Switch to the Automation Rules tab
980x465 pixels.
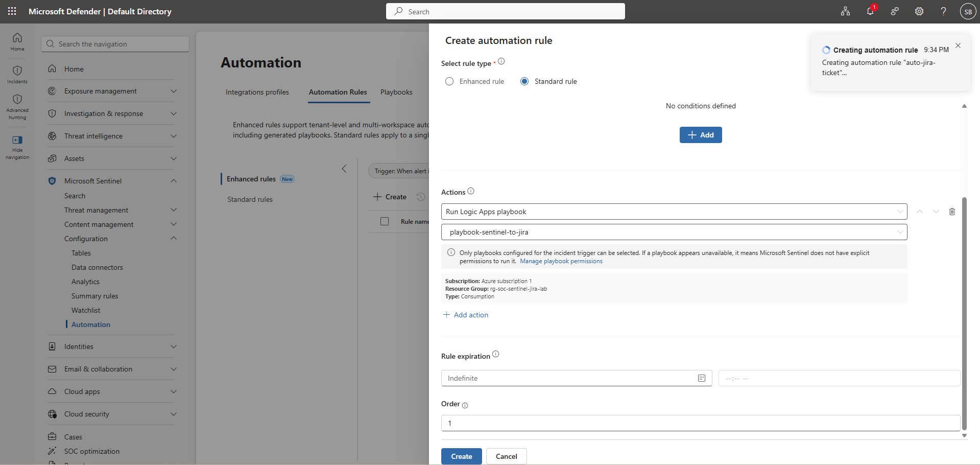point(338,92)
